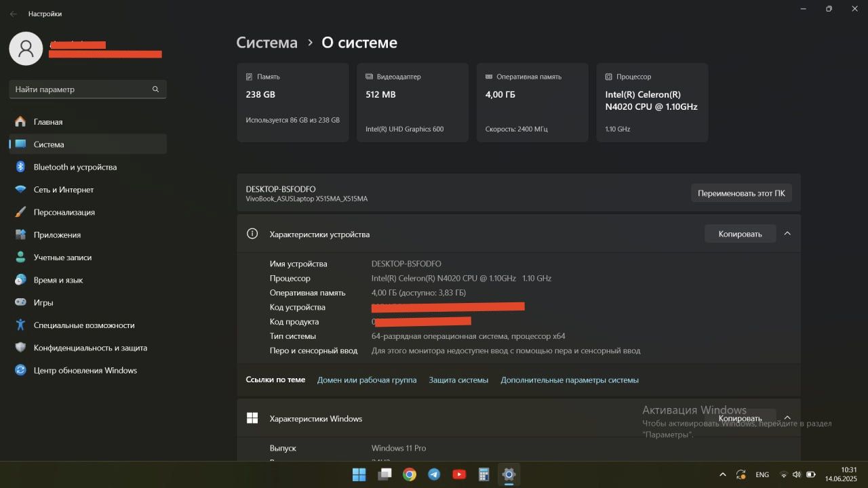The width and height of the screenshot is (868, 488).
Task: Open Calculator from the taskbar
Action: pos(484,474)
